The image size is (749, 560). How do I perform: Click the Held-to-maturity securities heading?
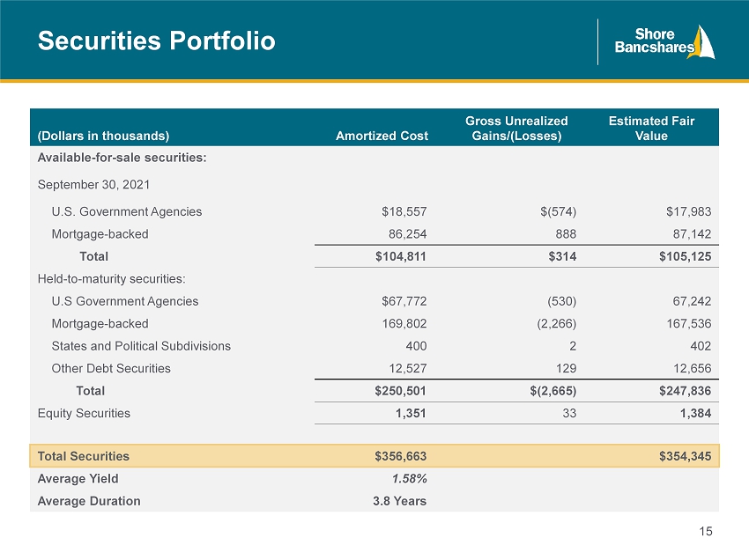[111, 279]
